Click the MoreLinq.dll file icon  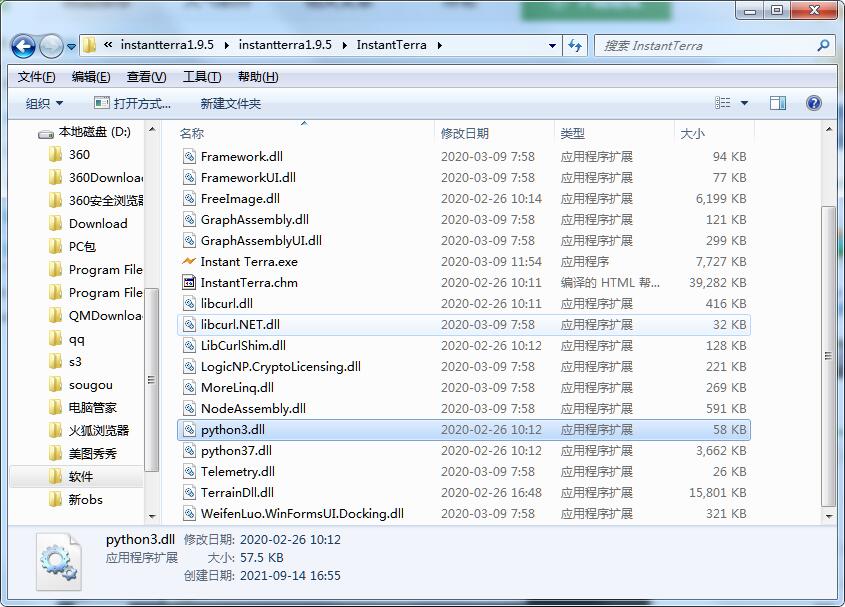[189, 388]
